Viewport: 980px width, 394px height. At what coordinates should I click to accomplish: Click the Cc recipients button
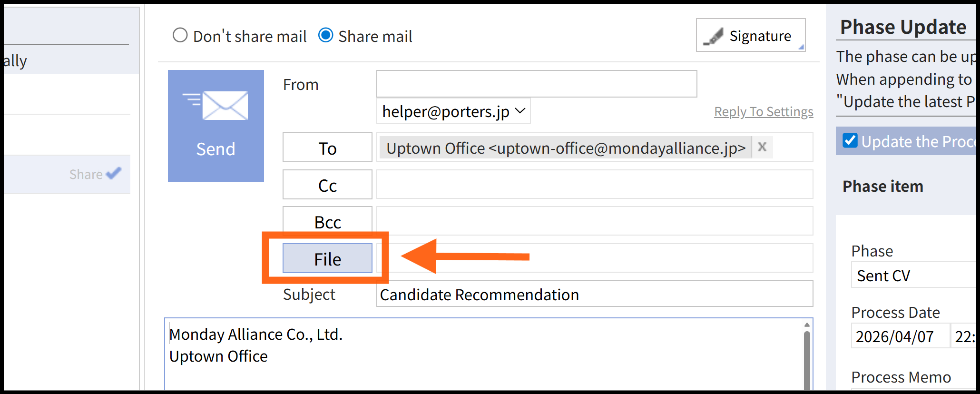click(327, 185)
